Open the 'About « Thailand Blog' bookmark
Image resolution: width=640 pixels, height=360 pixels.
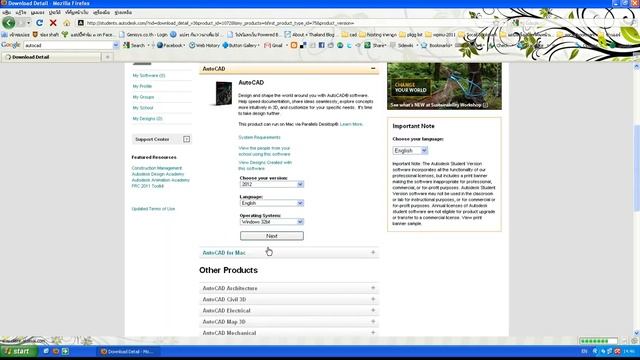309,35
